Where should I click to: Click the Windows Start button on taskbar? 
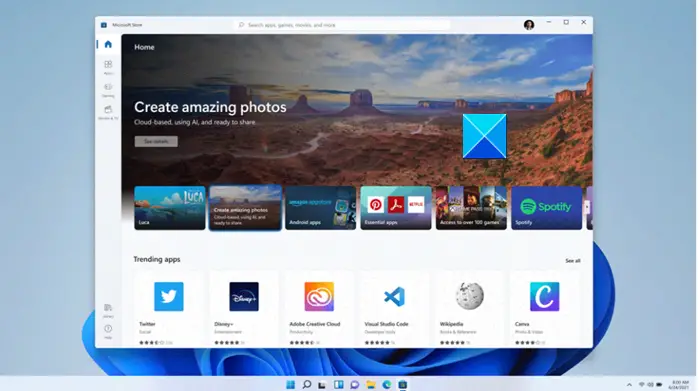tap(290, 384)
